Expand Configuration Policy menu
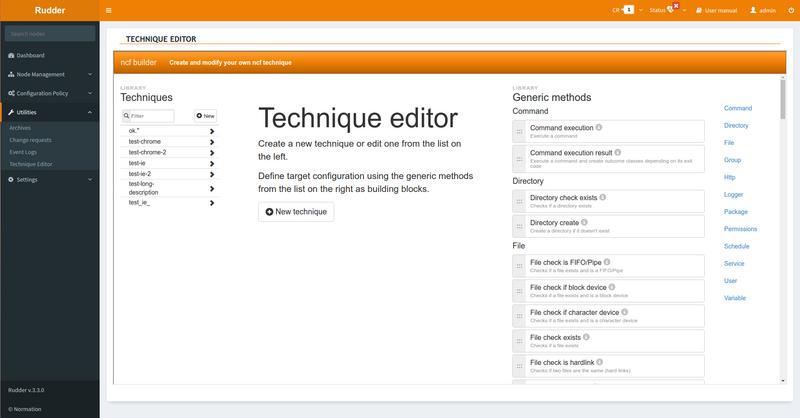The width and height of the screenshot is (800, 418). tap(50, 93)
